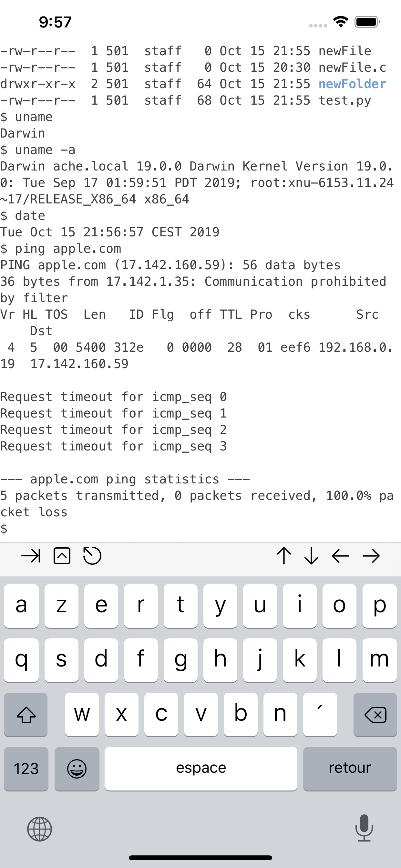The width and height of the screenshot is (401, 868).
Task: Recall previous command with the up arrow icon
Action: (284, 556)
